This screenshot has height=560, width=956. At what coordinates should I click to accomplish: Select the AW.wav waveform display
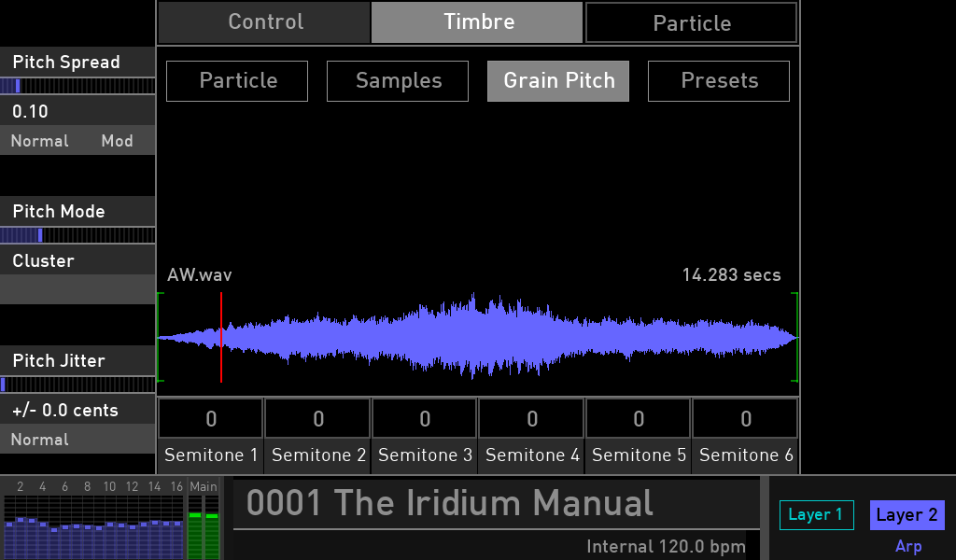point(478,337)
